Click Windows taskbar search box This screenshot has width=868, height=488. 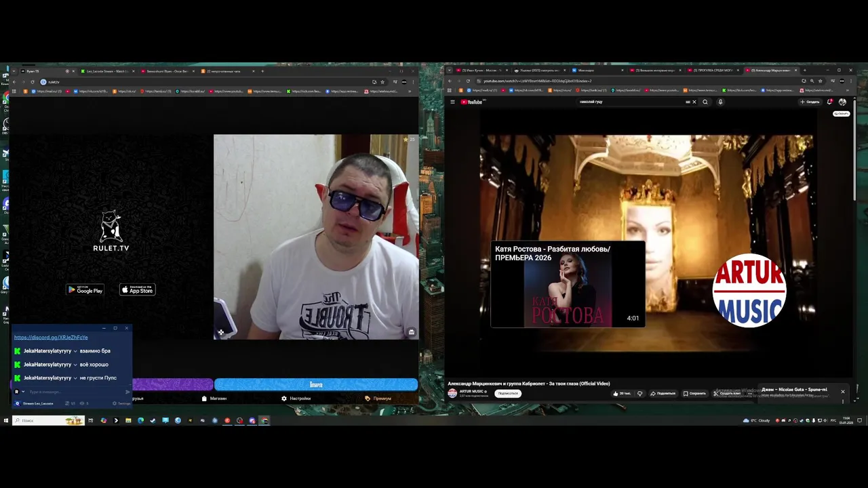pyautogui.click(x=47, y=420)
